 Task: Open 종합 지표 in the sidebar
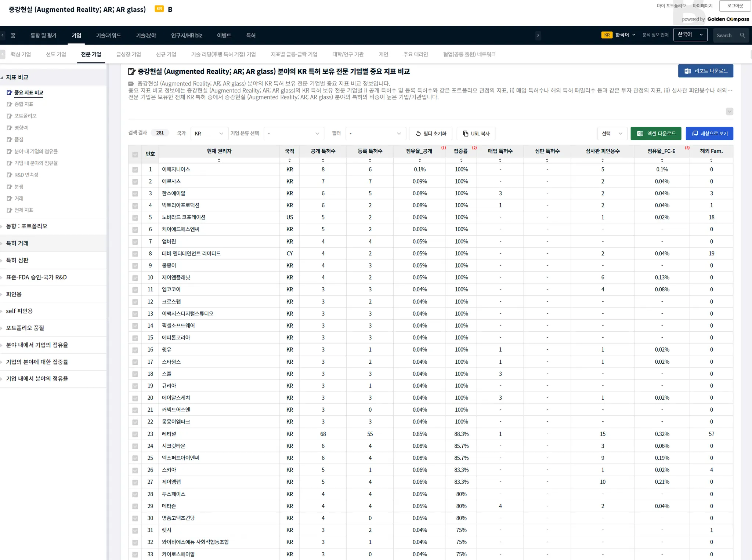(x=23, y=104)
